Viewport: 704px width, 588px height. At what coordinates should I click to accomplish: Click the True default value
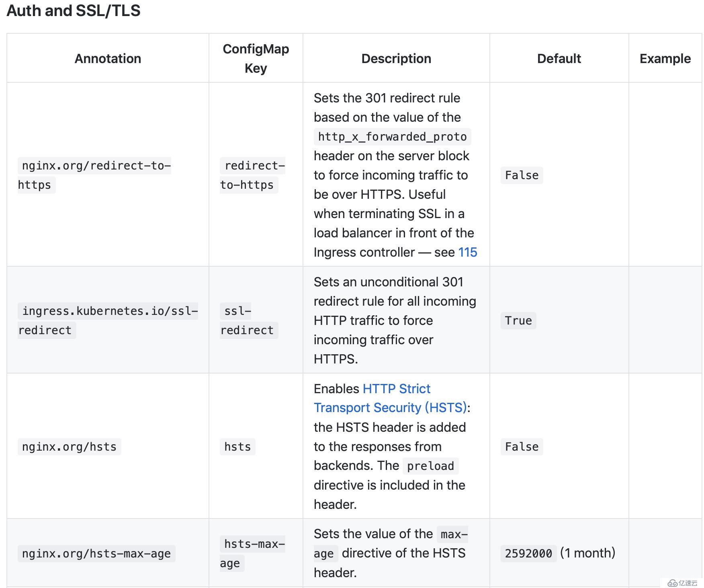click(x=518, y=321)
